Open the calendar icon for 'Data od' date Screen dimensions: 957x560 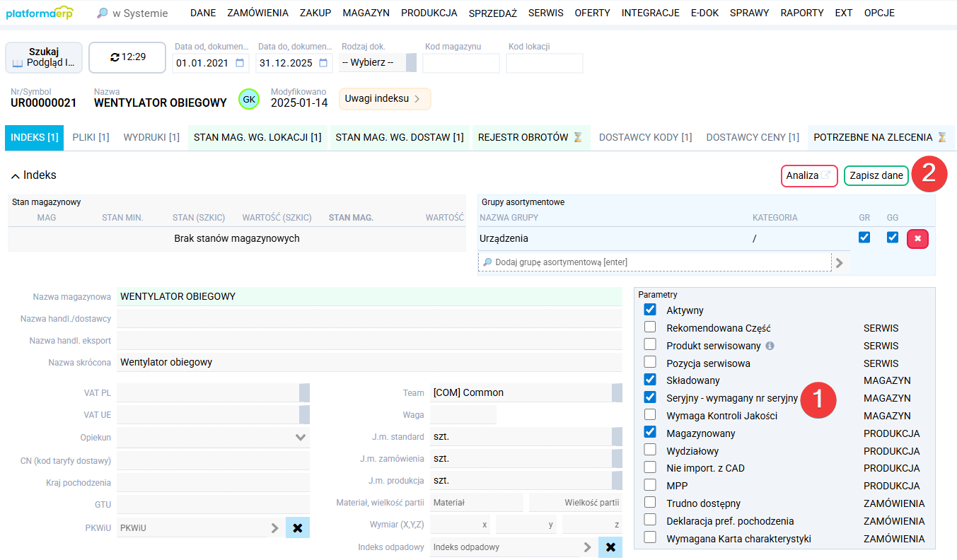(x=240, y=64)
